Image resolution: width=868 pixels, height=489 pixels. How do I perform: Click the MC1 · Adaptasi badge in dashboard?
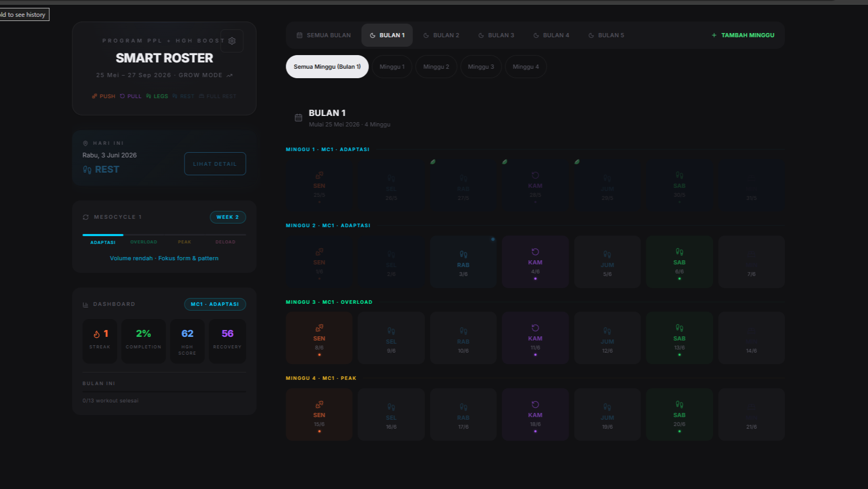215,304
